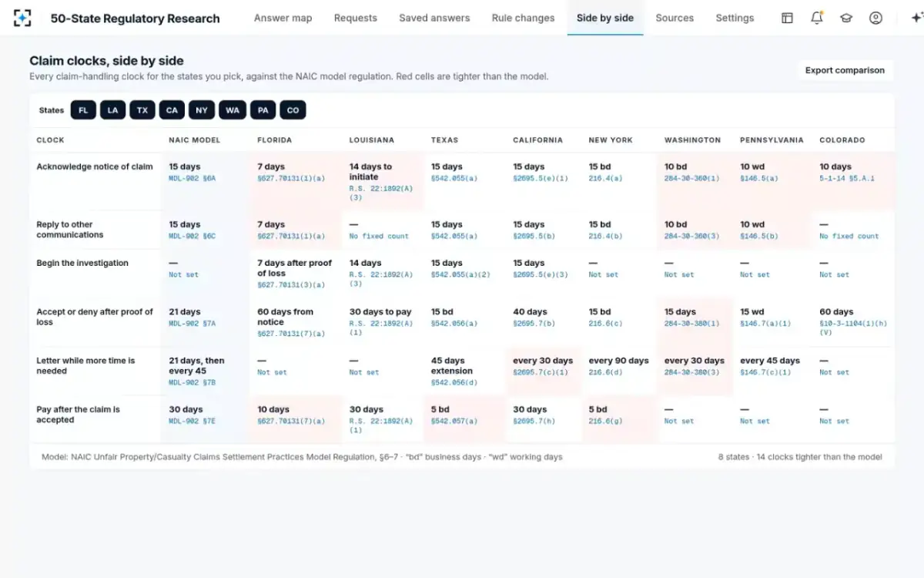Click the WASHINGTON column header
Viewport: 924px width, 578px height.
pos(693,140)
